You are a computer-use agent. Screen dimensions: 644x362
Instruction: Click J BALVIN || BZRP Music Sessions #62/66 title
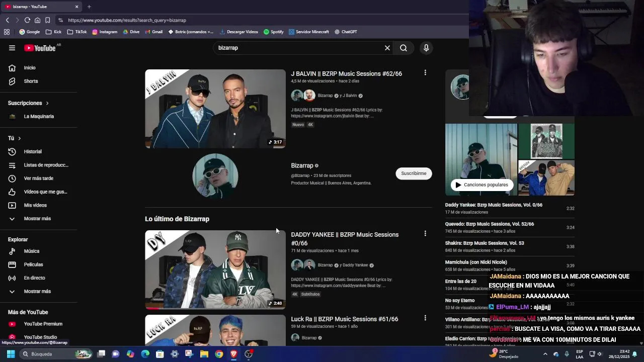coord(346,74)
